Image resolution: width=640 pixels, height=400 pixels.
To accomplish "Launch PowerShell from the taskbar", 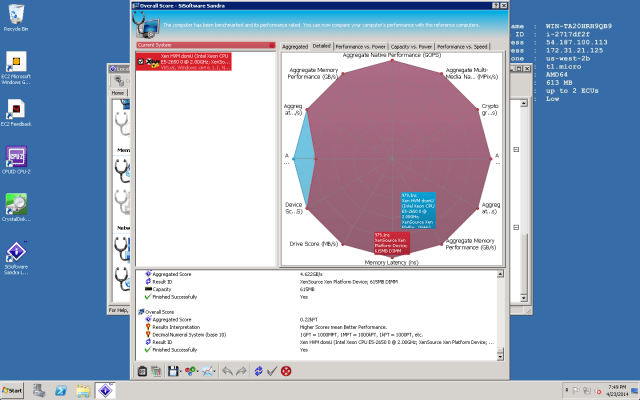I will click(61, 391).
